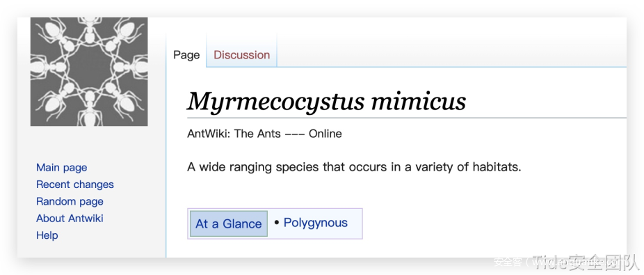Image resolution: width=644 pixels, height=275 pixels.
Task: Open a Random page
Action: click(70, 201)
